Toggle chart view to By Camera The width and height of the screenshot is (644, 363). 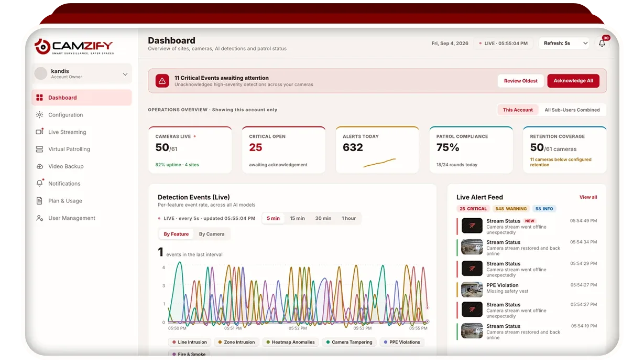point(212,234)
